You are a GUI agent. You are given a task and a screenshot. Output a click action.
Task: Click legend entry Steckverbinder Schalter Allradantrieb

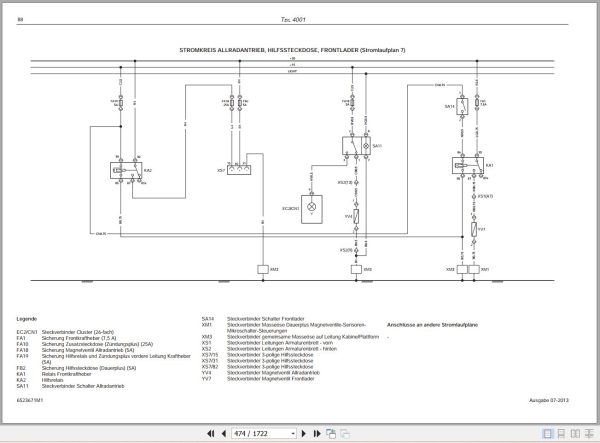pyautogui.click(x=83, y=386)
